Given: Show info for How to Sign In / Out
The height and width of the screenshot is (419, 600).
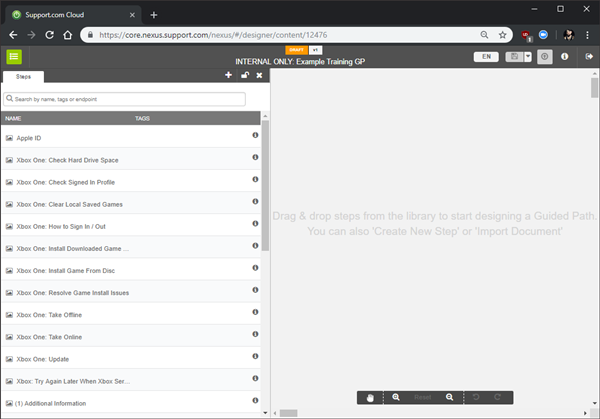Looking at the screenshot, I should pyautogui.click(x=255, y=223).
